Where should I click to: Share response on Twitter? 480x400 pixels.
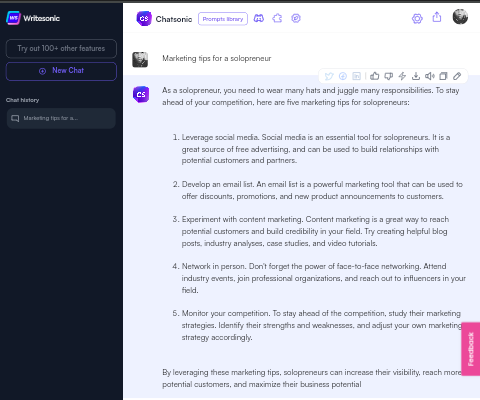pyautogui.click(x=329, y=76)
